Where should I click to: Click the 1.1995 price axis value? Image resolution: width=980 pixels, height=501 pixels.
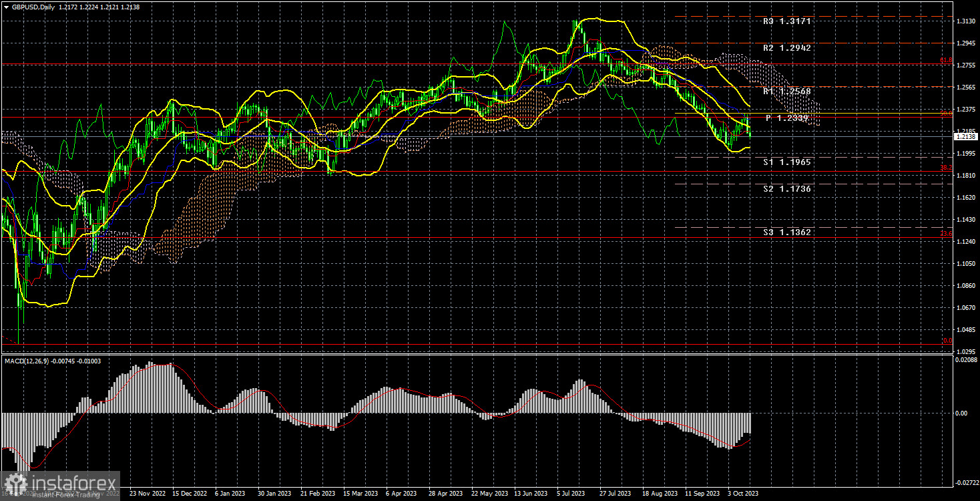(x=965, y=154)
